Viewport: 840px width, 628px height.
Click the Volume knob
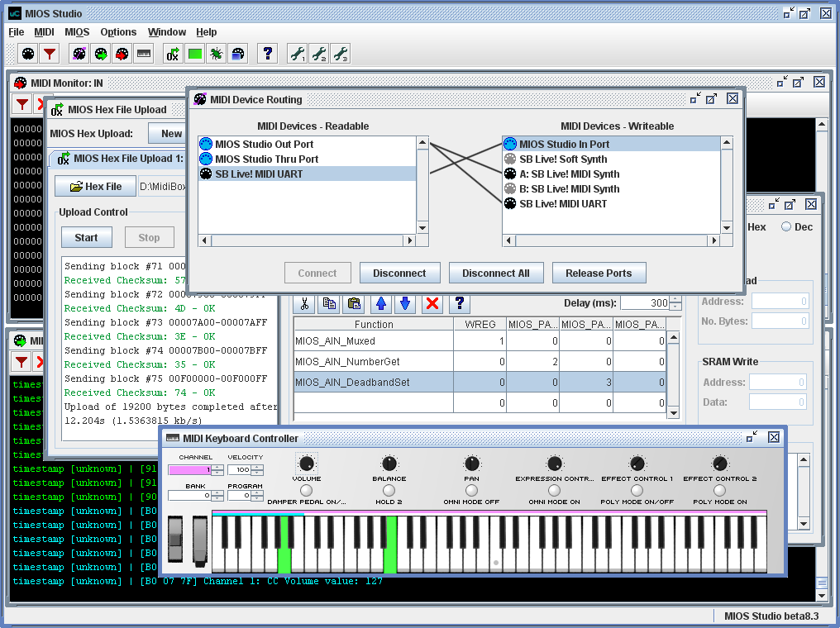pos(307,463)
